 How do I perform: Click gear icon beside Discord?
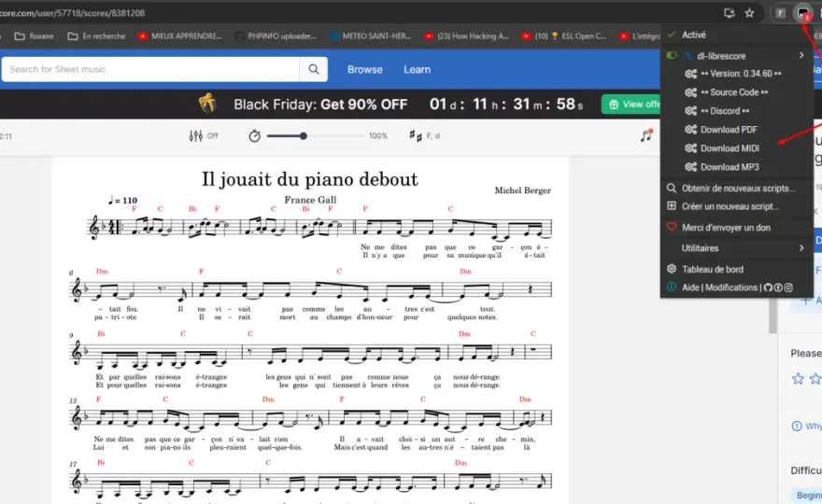[x=691, y=111]
